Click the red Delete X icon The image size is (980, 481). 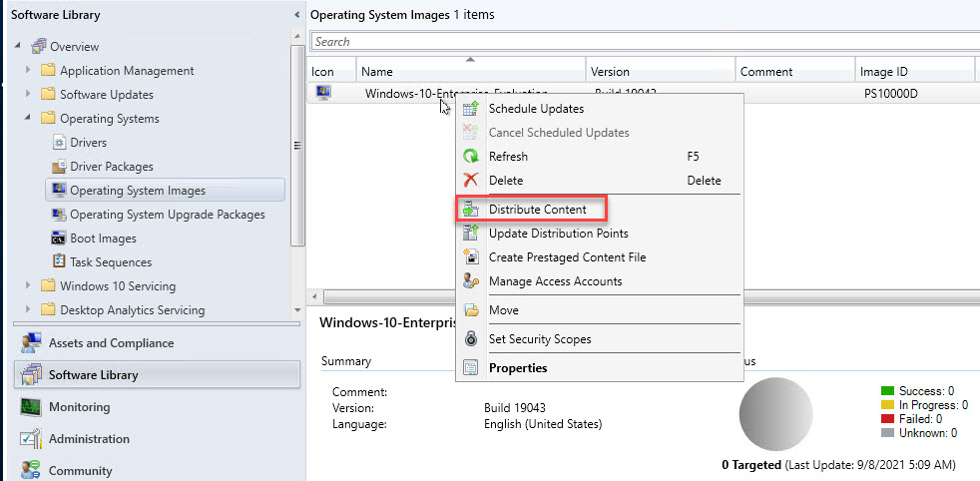pos(471,181)
